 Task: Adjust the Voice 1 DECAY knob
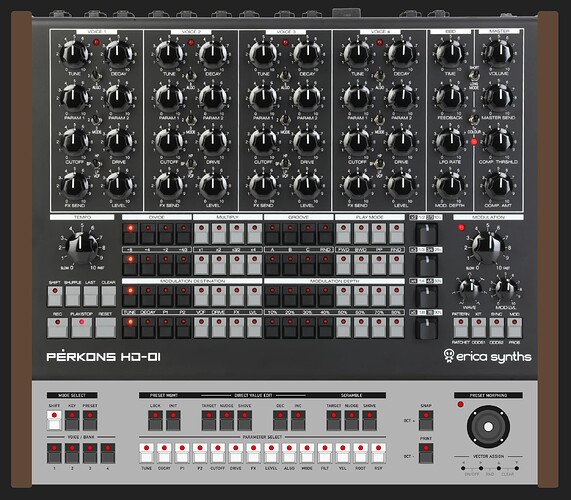[x=118, y=53]
